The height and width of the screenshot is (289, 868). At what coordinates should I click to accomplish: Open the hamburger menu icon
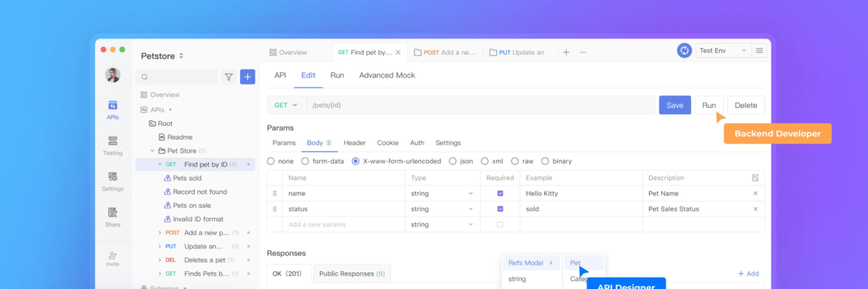759,51
